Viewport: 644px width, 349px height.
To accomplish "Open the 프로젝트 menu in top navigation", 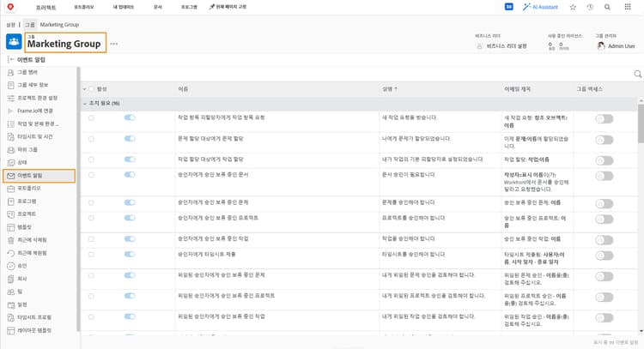I will 46,7.
